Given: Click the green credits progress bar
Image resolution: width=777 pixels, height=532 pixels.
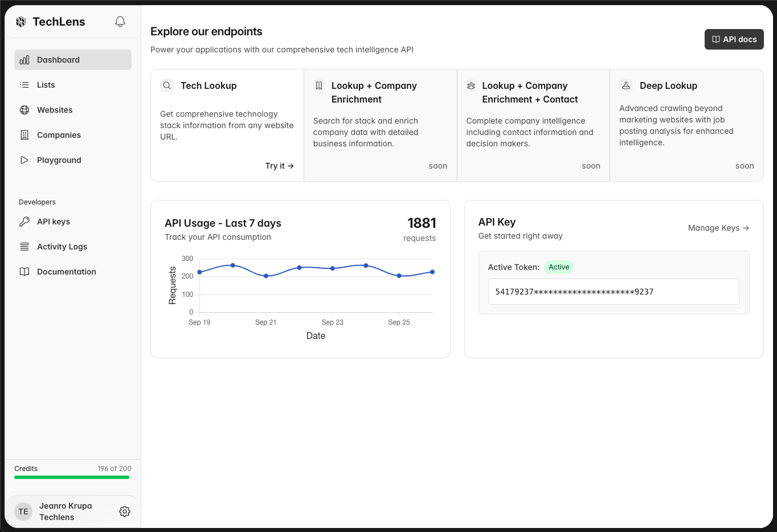Looking at the screenshot, I should coord(72,477).
